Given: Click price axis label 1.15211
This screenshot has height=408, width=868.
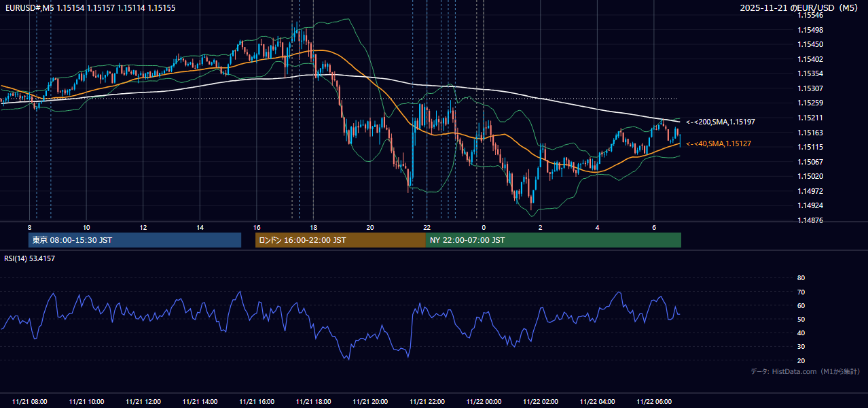Looking at the screenshot, I should coord(810,118).
